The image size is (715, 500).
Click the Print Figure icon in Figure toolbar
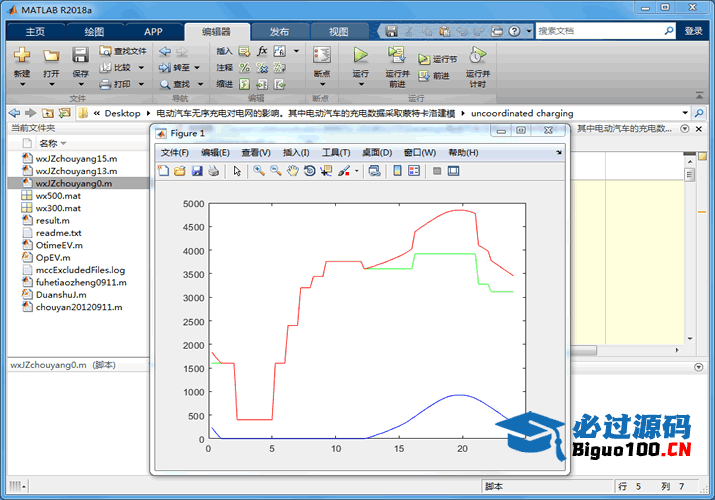214,171
